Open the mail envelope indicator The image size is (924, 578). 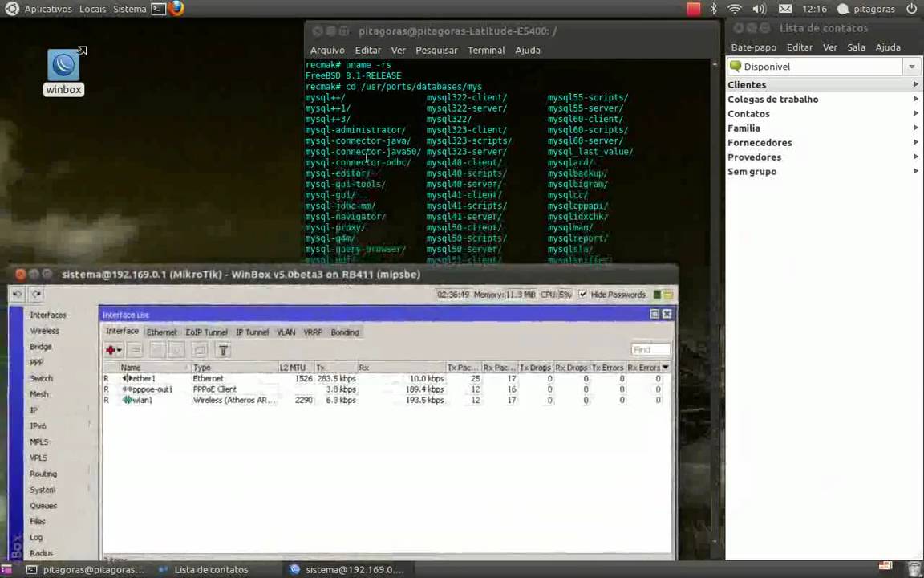point(785,9)
